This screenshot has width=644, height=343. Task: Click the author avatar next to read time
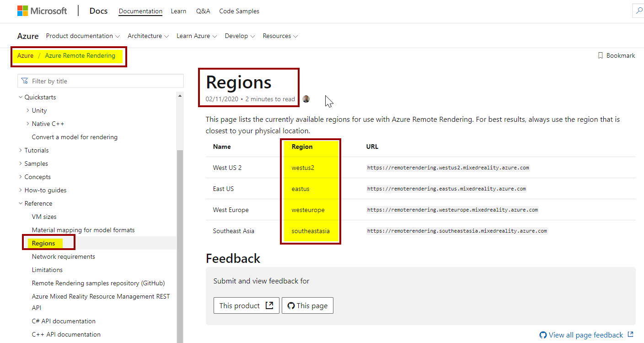coord(306,99)
